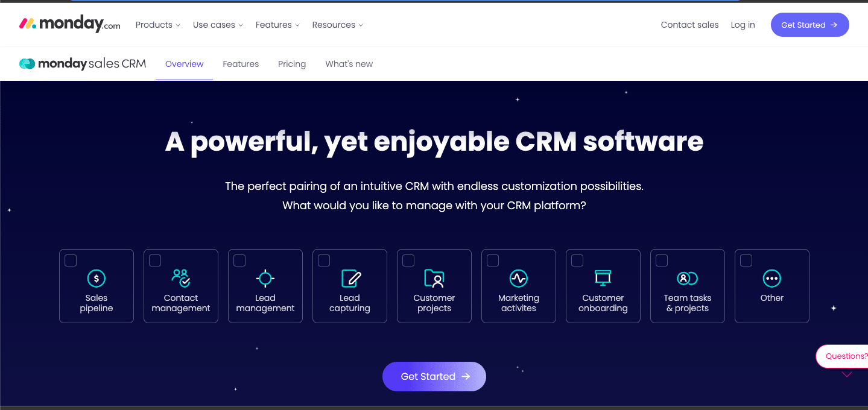Select the 'Sales pipeline' card label

pos(97,303)
